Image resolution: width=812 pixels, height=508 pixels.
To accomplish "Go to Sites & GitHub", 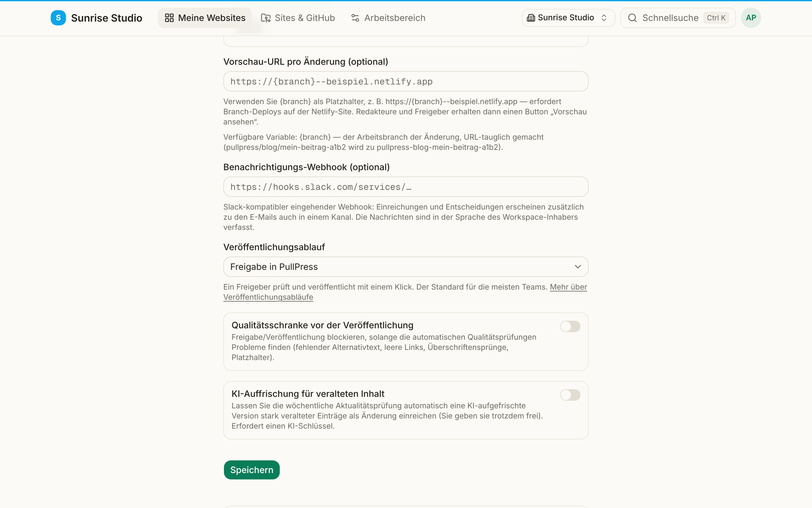I will point(298,18).
